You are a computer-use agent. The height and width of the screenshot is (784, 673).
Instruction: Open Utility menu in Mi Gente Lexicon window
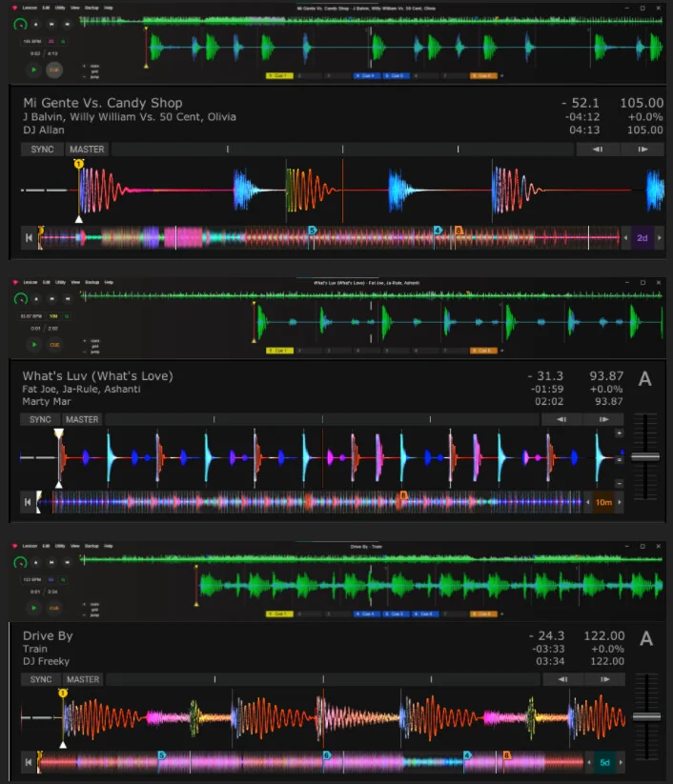pos(60,8)
